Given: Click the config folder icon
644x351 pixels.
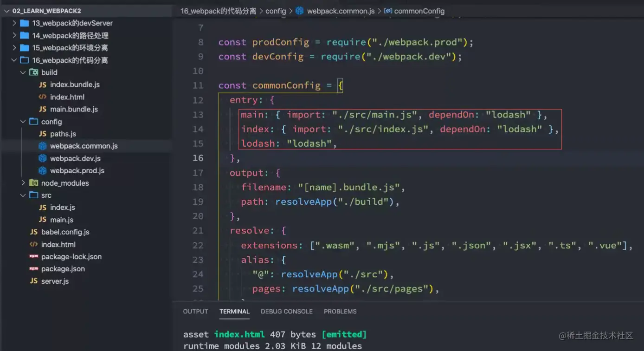Looking at the screenshot, I should tap(33, 122).
